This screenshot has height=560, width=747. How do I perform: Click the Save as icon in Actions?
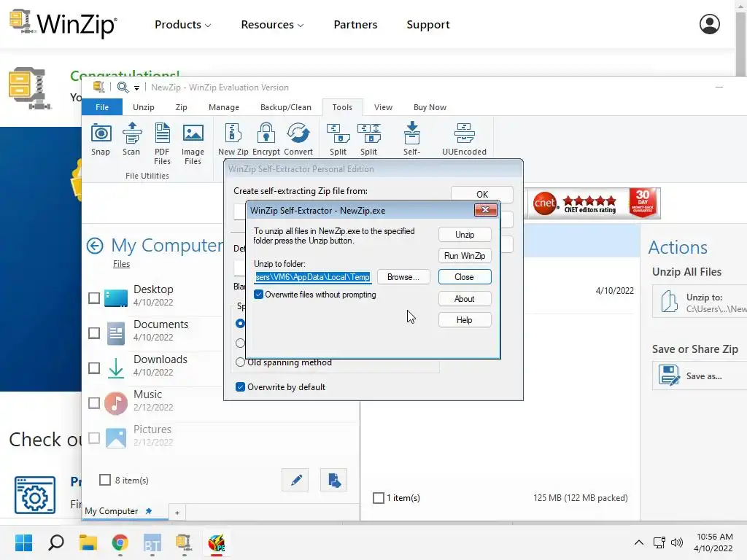670,376
